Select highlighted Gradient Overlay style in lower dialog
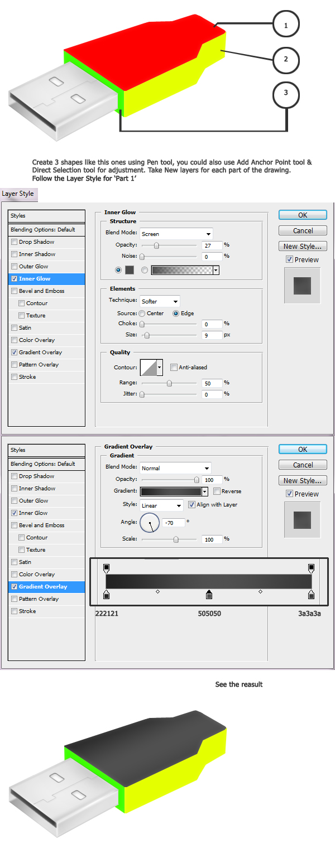This screenshot has width=335, height=868. pos(46,587)
